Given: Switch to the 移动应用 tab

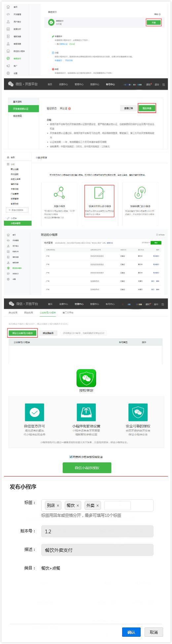Looking at the screenshot, I should pyautogui.click(x=13, y=312).
